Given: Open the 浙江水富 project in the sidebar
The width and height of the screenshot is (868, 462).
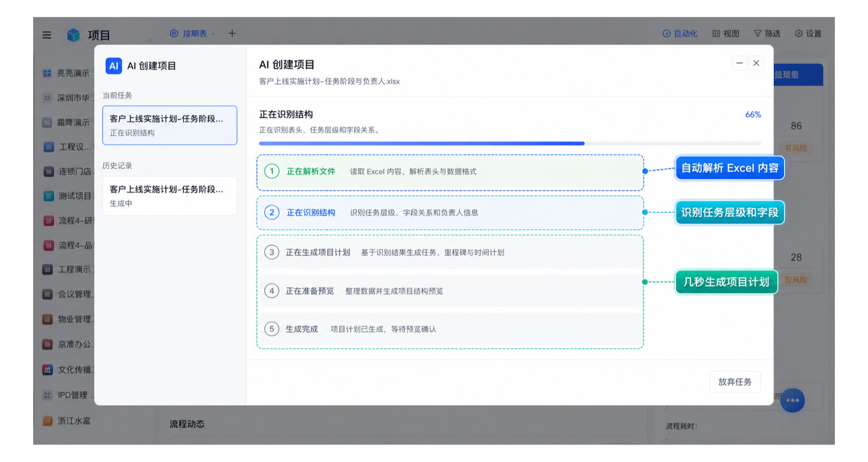Looking at the screenshot, I should [x=67, y=421].
